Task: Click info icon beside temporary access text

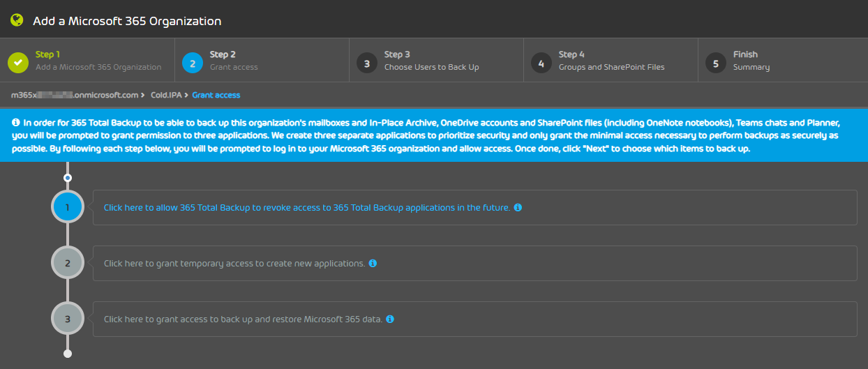Action: pyautogui.click(x=373, y=263)
